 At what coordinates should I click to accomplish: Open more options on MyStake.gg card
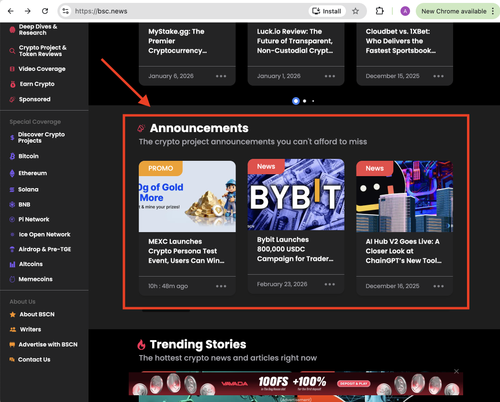coord(221,76)
